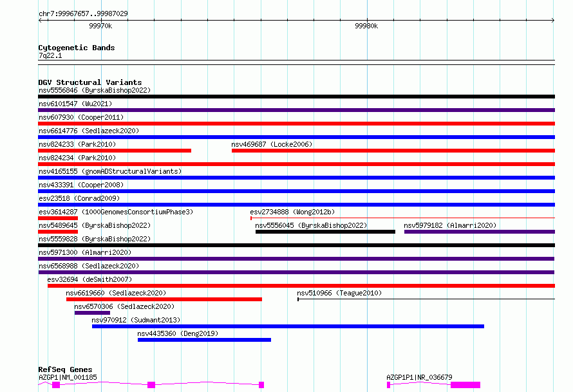Click the purple nsv6101547 variant bar
Screen dimensions: 573x392
point(296,110)
